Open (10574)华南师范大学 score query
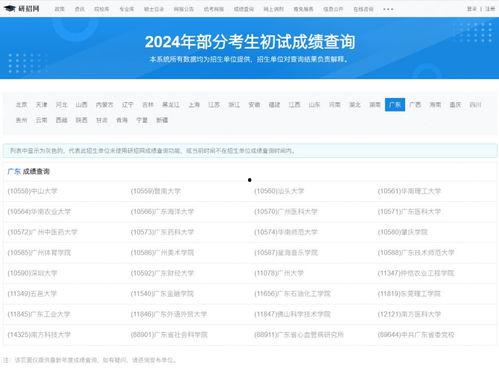 [x=286, y=232]
